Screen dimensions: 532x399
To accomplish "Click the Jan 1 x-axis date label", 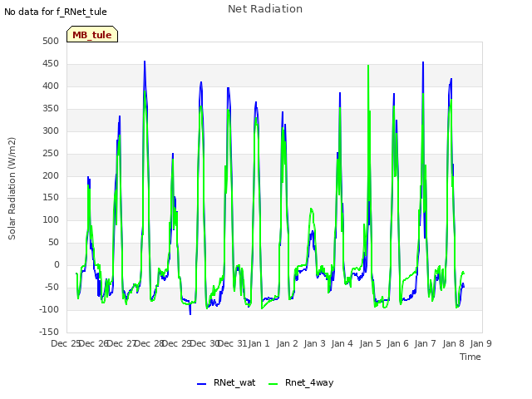I will tap(259, 343).
